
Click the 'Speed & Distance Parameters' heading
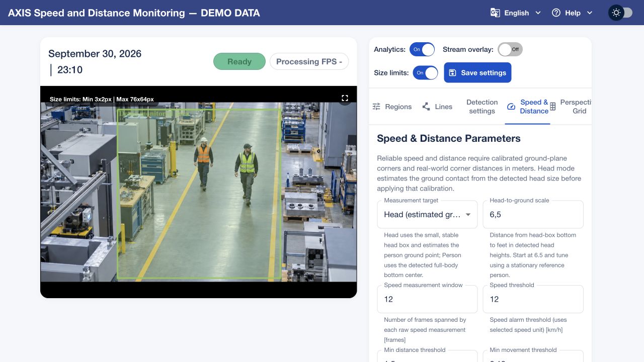pos(449,138)
